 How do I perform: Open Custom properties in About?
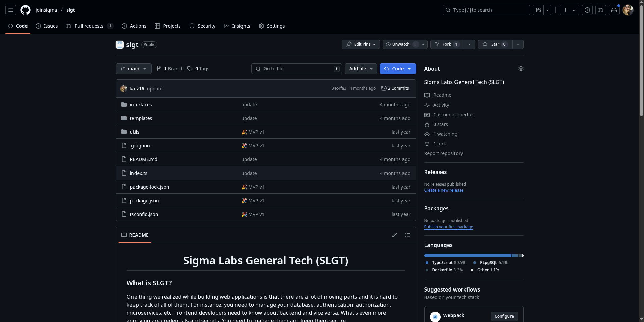[449, 115]
